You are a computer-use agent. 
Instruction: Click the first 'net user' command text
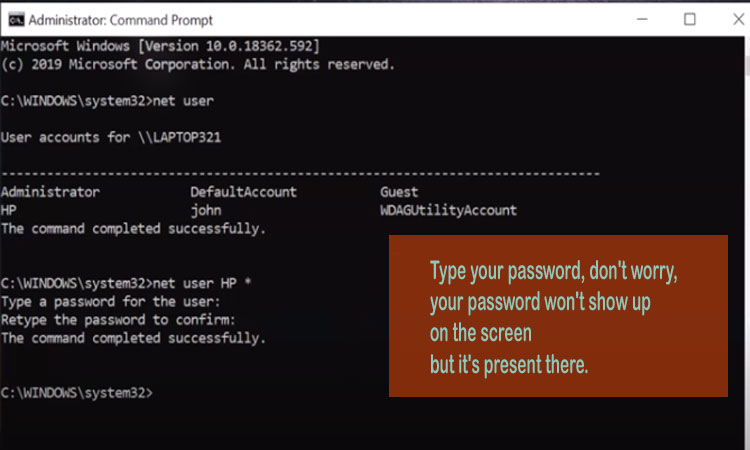click(183, 101)
